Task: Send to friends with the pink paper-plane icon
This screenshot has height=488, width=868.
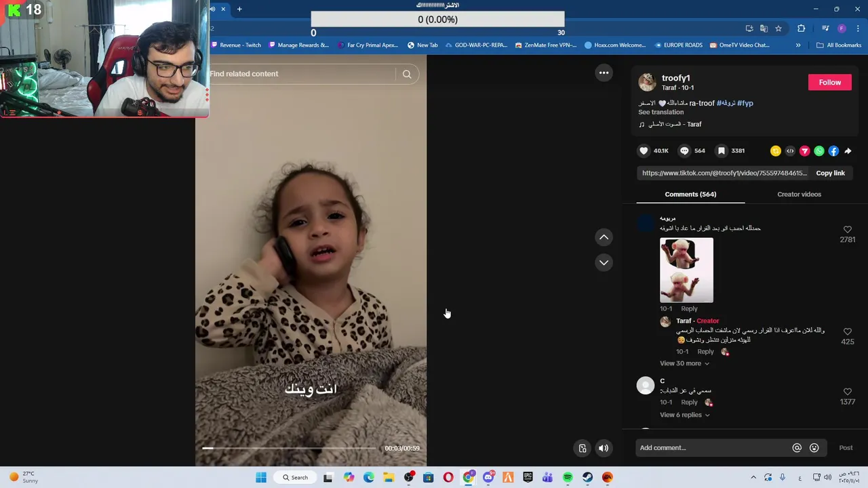Action: (x=804, y=151)
